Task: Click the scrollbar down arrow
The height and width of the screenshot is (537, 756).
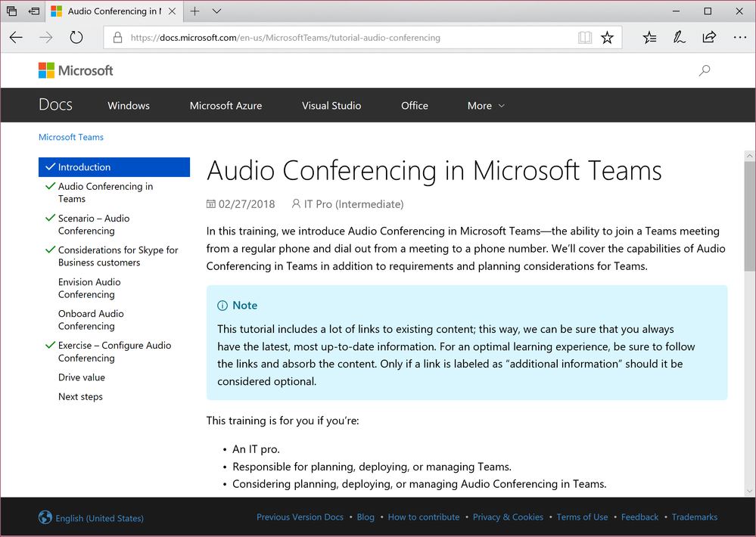Action: [749, 491]
